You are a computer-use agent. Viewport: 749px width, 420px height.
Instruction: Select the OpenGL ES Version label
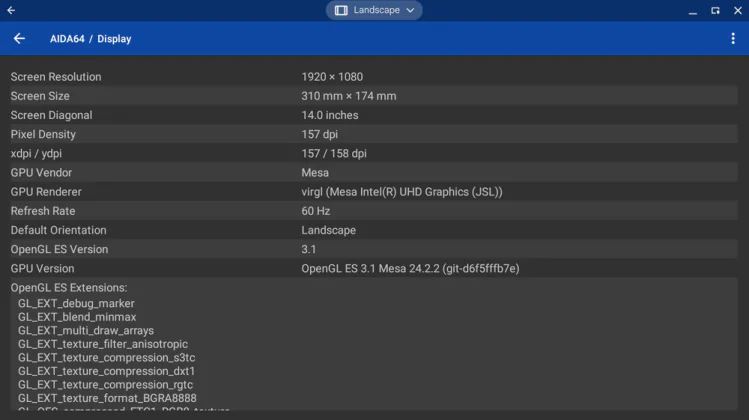pos(59,249)
